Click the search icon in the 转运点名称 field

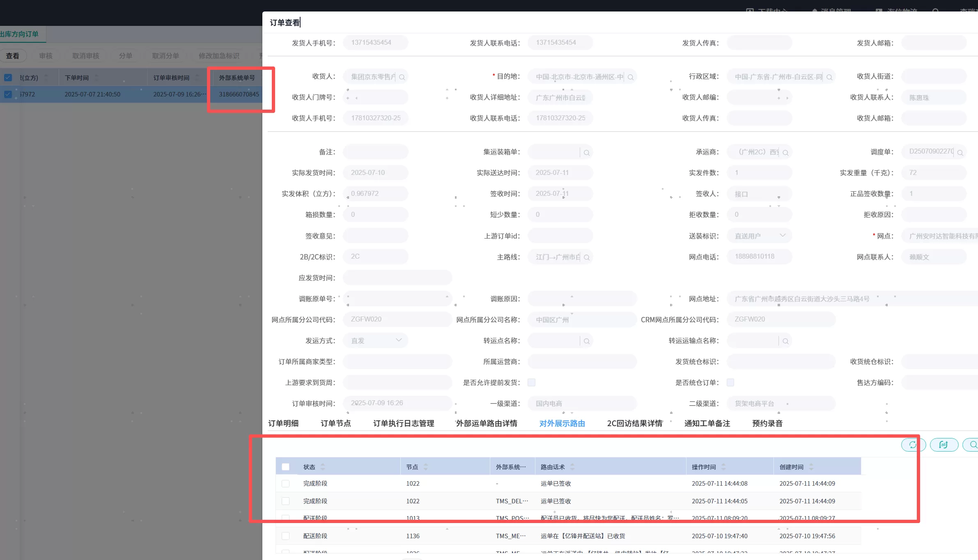coord(587,341)
